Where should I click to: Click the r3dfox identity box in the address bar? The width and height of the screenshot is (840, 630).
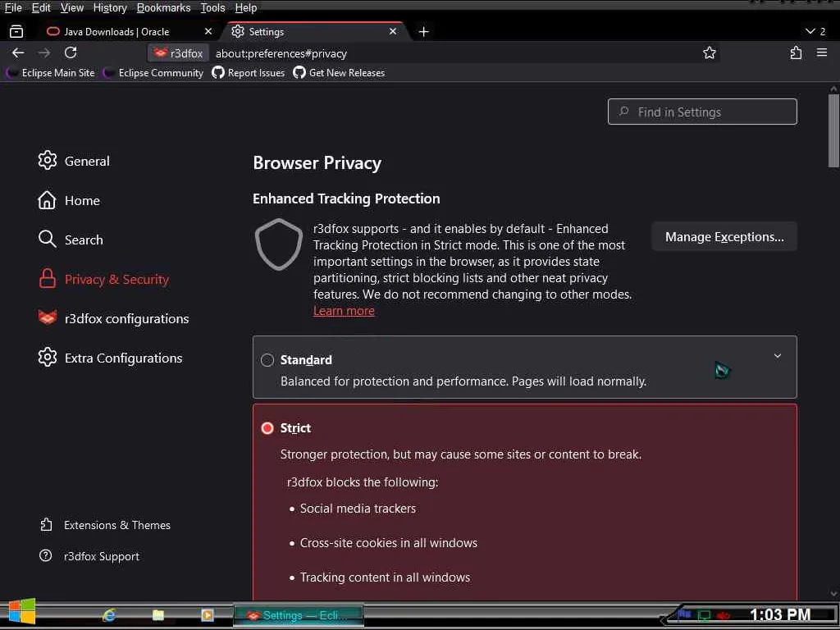(x=178, y=53)
